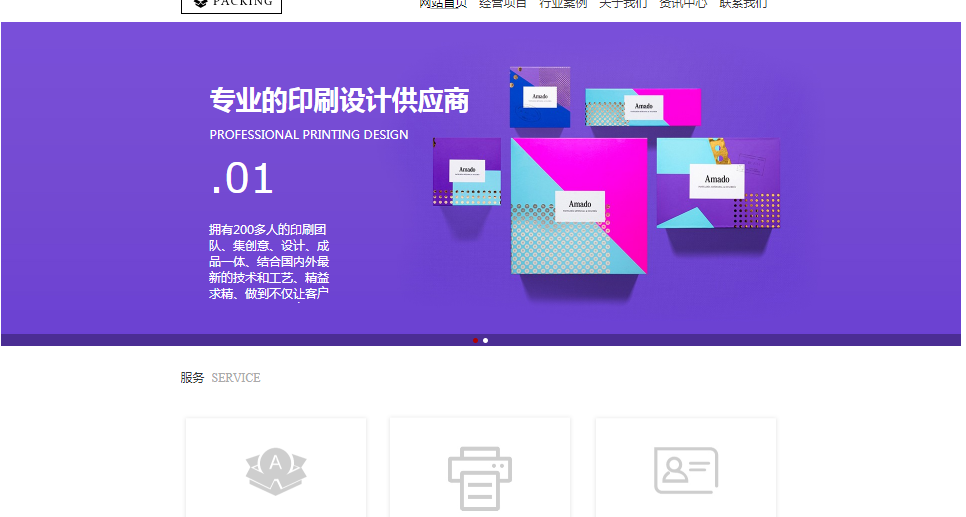The width and height of the screenshot is (966, 517).
Task: Click the dark blue Amado box at top
Action: pyautogui.click(x=539, y=97)
